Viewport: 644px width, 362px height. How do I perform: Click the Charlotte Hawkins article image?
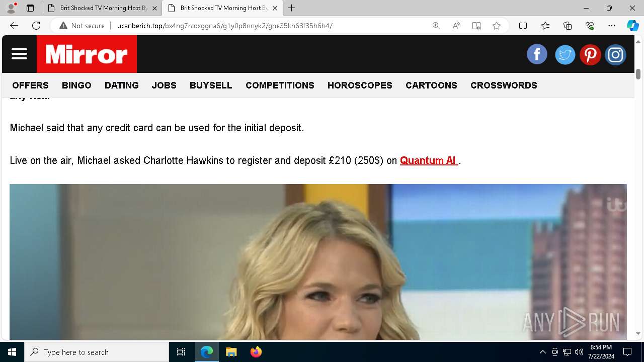pos(318,262)
